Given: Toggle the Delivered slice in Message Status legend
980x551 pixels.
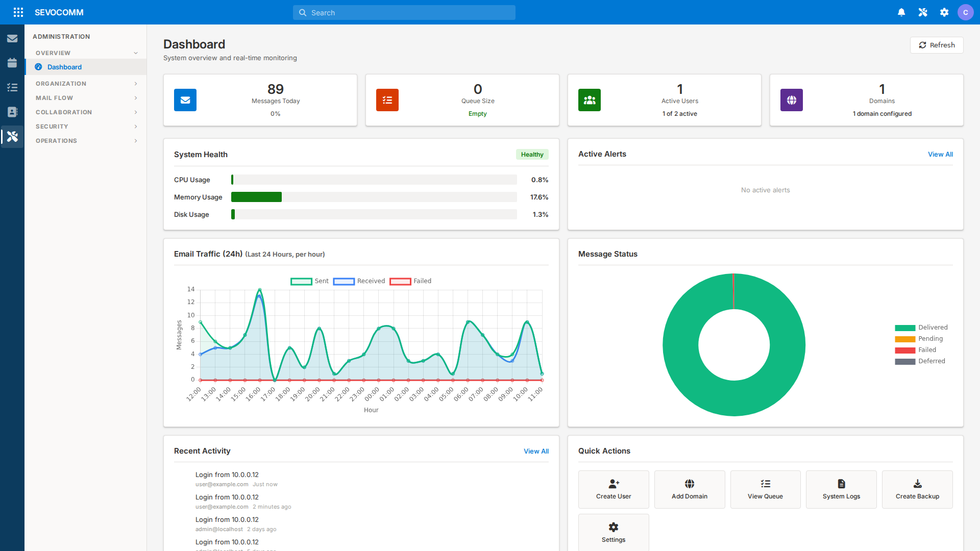Looking at the screenshot, I should (x=921, y=327).
